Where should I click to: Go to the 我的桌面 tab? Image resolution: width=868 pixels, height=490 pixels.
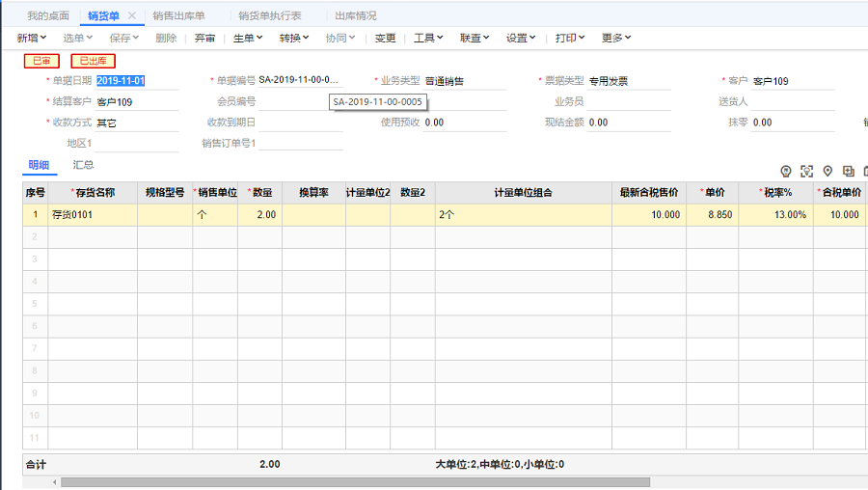tap(48, 16)
